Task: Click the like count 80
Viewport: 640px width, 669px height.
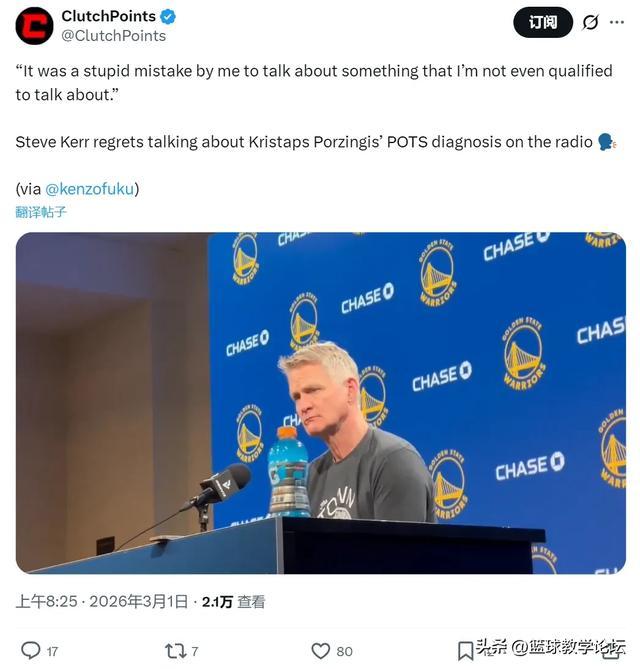Action: (344, 652)
